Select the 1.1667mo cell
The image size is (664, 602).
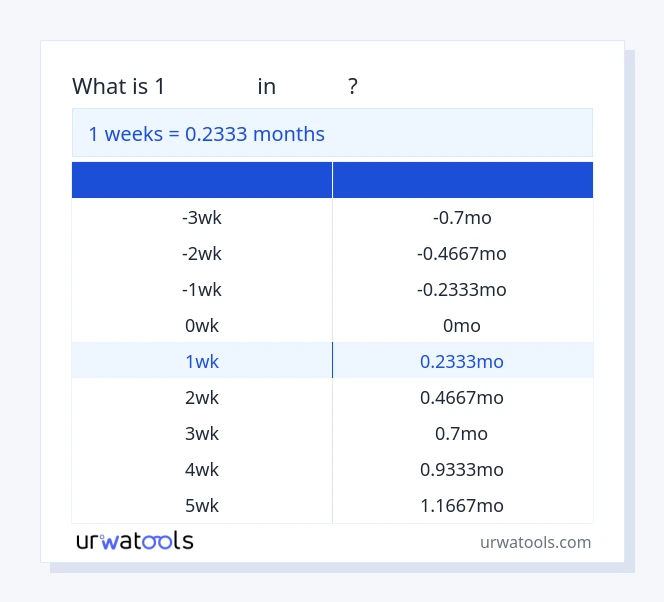pyautogui.click(x=462, y=505)
